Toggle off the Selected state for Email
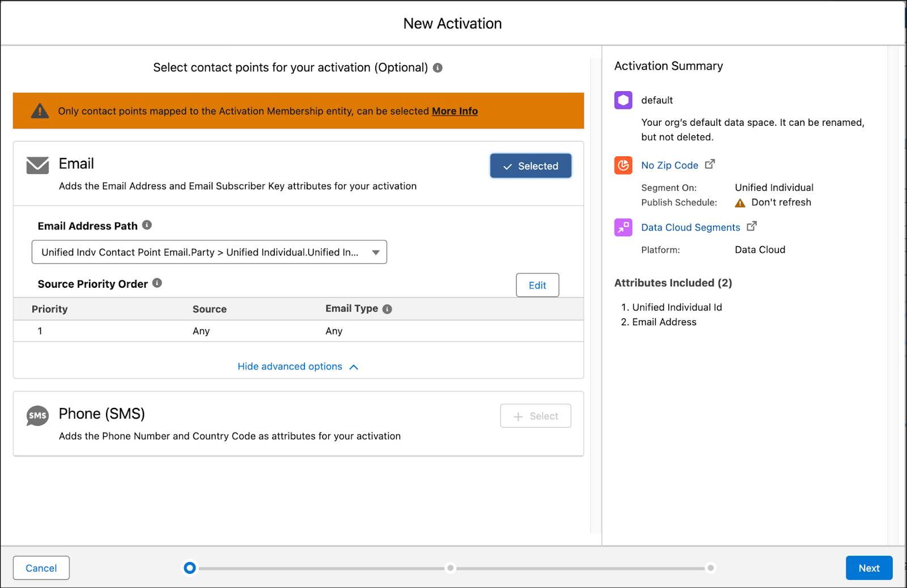 530,165
